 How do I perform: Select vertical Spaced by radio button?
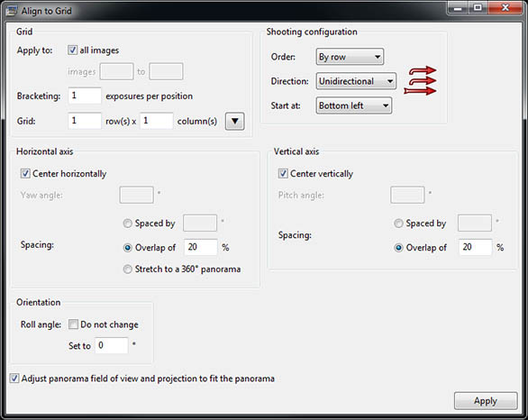[x=398, y=224]
